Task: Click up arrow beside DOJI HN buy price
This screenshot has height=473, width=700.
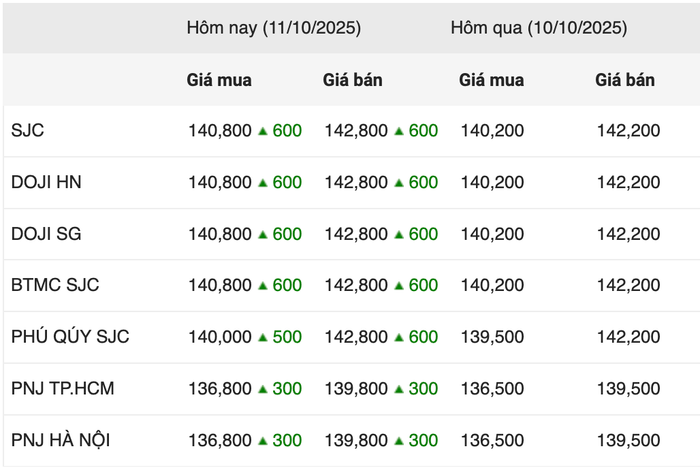Action: coord(263,182)
